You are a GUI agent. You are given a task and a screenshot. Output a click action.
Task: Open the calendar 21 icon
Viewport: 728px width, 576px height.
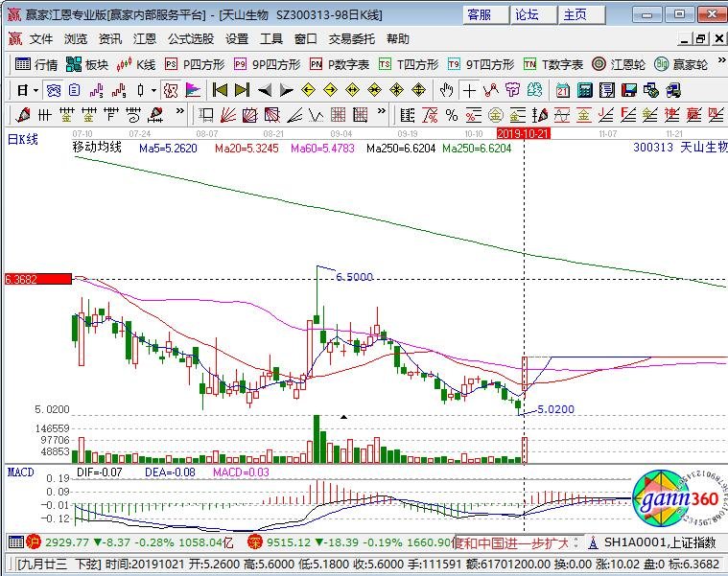click(x=563, y=90)
